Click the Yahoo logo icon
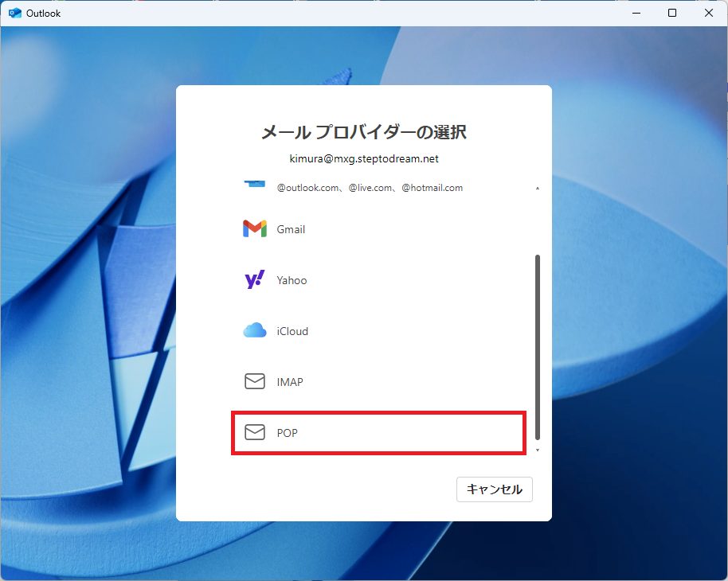 click(x=254, y=279)
